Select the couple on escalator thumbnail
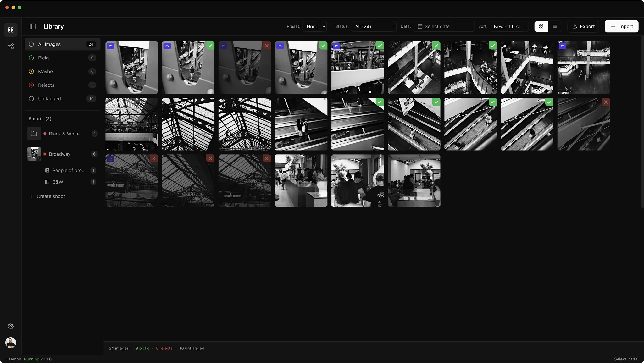 [x=301, y=124]
